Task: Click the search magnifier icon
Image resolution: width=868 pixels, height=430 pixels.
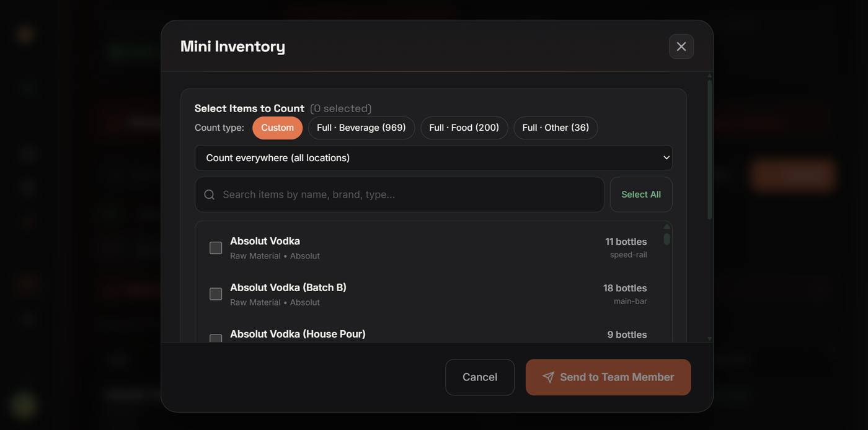Action: 210,195
